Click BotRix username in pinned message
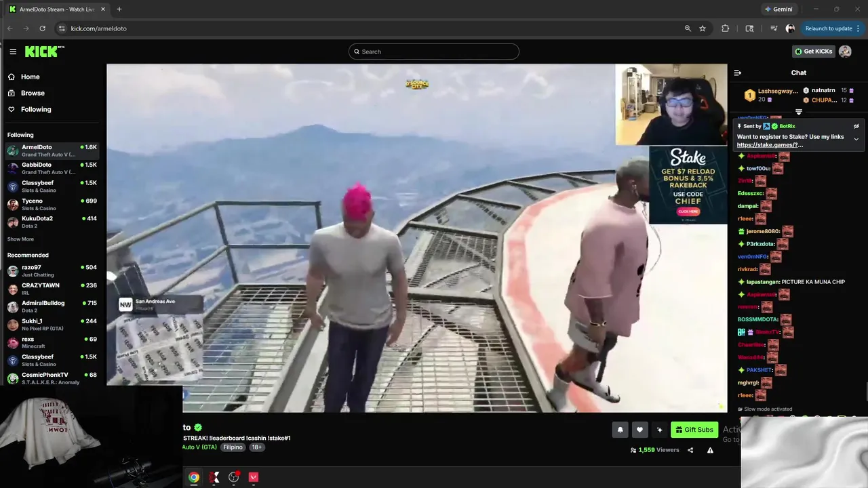 [787, 126]
